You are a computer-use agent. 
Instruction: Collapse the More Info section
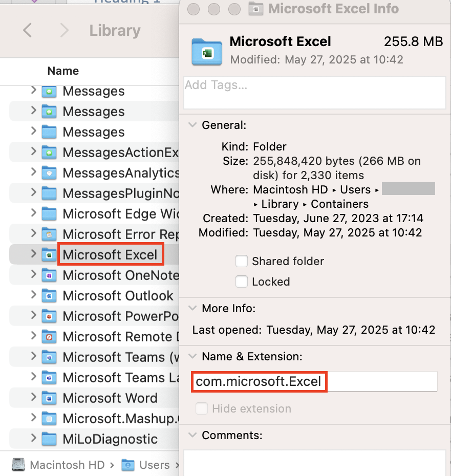tap(192, 308)
